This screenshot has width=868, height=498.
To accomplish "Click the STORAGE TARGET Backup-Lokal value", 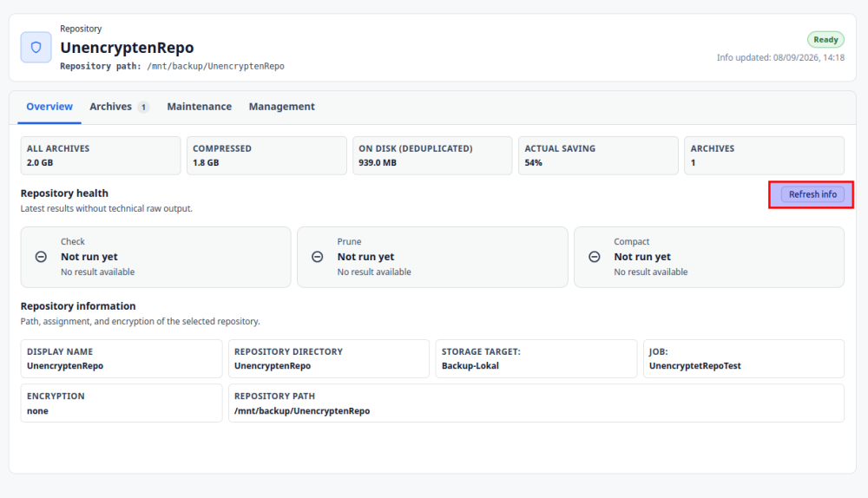I will (470, 366).
